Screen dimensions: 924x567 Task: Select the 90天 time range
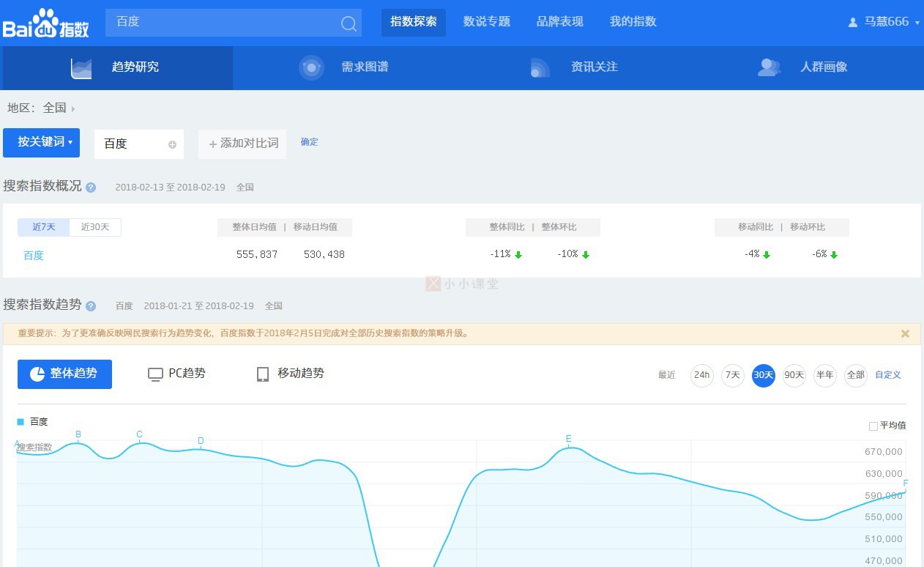pos(794,376)
